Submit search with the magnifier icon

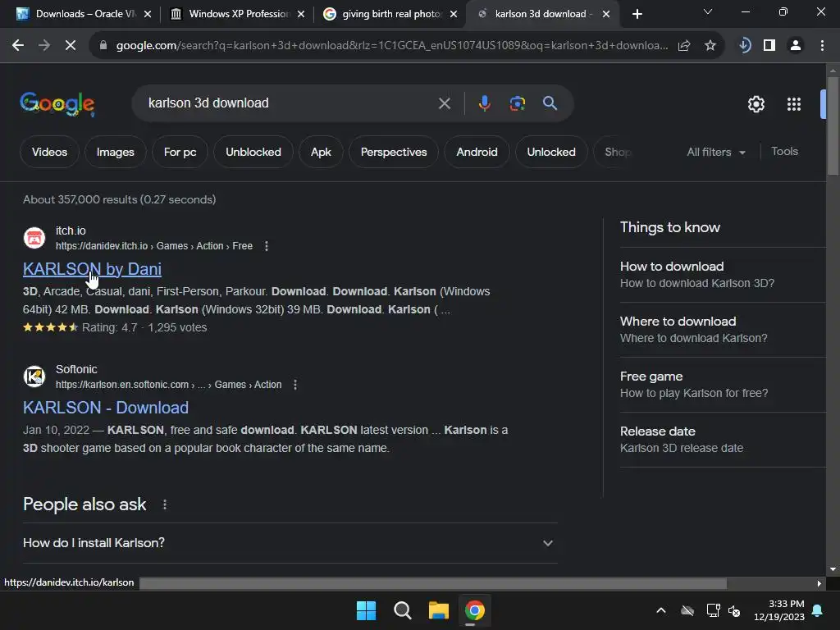(550, 103)
